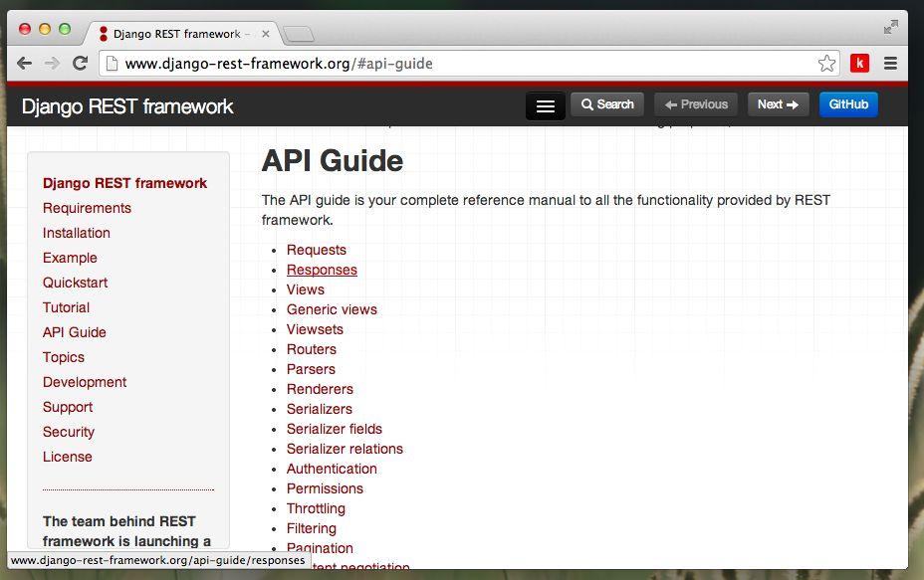Viewport: 924px width, 580px height.
Task: Open Topics in the sidebar
Action: point(63,357)
